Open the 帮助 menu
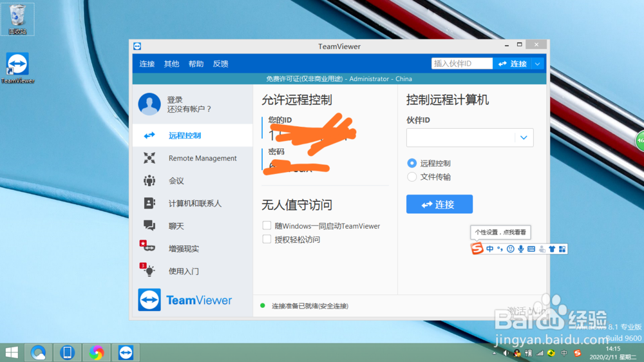Image resolution: width=644 pixels, height=362 pixels. (x=196, y=64)
